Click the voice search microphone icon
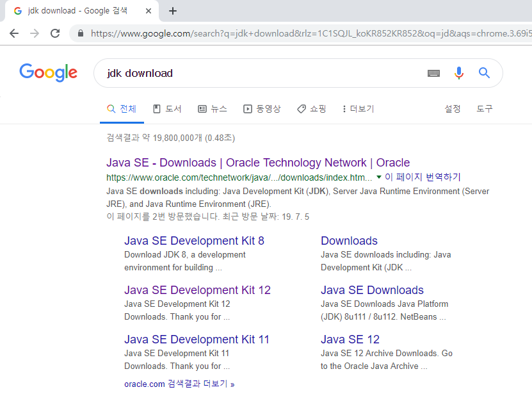Screen dimensions: 532x401 [x=459, y=73]
